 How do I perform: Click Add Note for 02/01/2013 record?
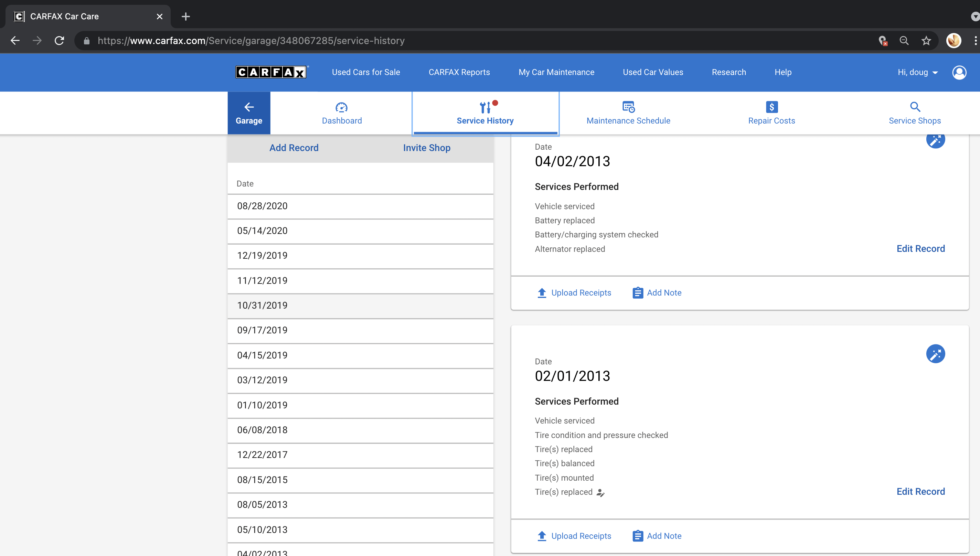click(657, 536)
